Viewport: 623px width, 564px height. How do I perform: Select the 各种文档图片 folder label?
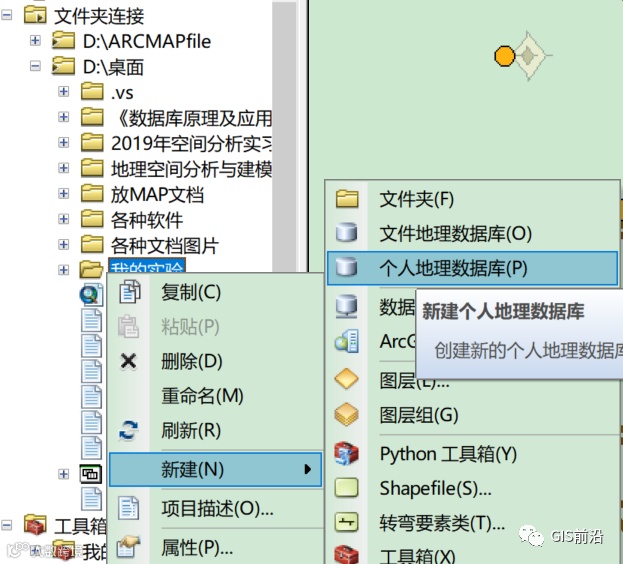pos(164,245)
